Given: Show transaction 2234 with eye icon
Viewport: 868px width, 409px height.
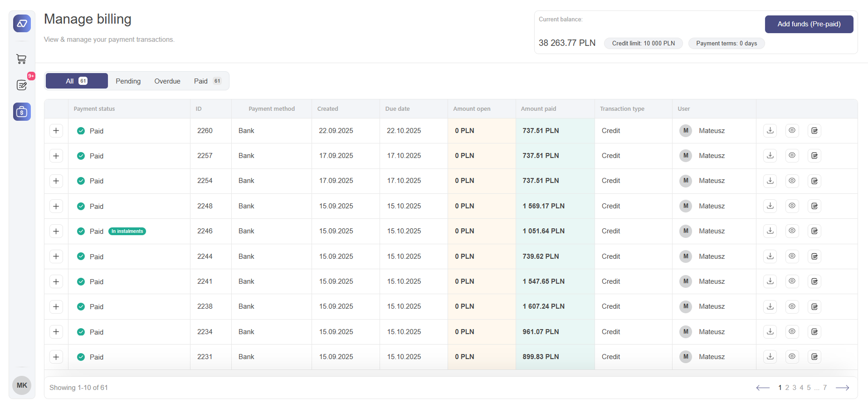Looking at the screenshot, I should tap(792, 332).
